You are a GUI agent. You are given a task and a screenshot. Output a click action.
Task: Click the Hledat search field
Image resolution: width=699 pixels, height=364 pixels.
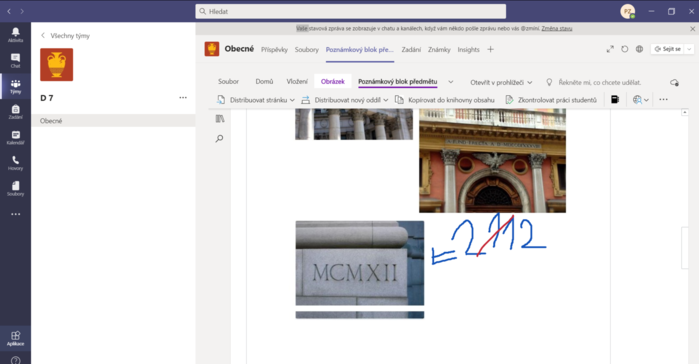point(350,12)
